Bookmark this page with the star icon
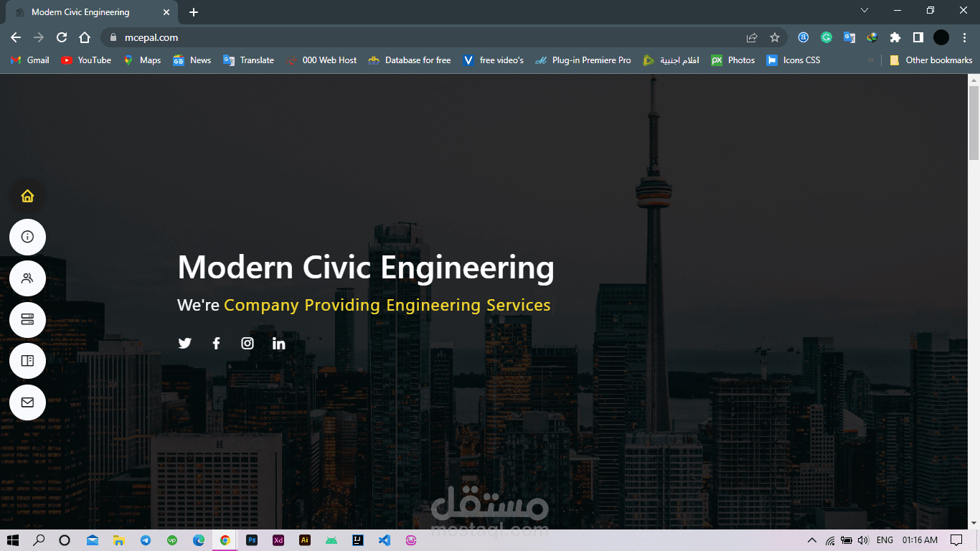The image size is (980, 551). coord(775,37)
